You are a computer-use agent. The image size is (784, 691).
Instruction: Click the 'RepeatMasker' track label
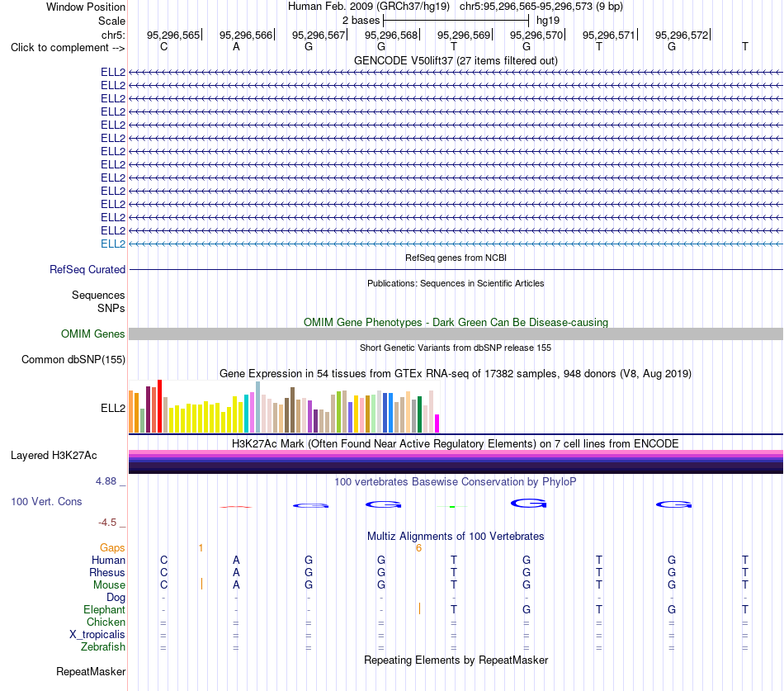click(x=91, y=671)
